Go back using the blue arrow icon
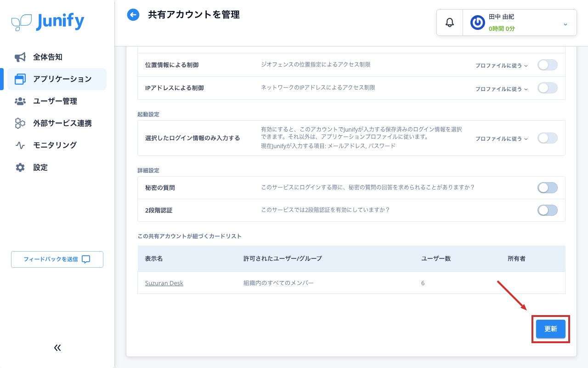 pyautogui.click(x=133, y=15)
